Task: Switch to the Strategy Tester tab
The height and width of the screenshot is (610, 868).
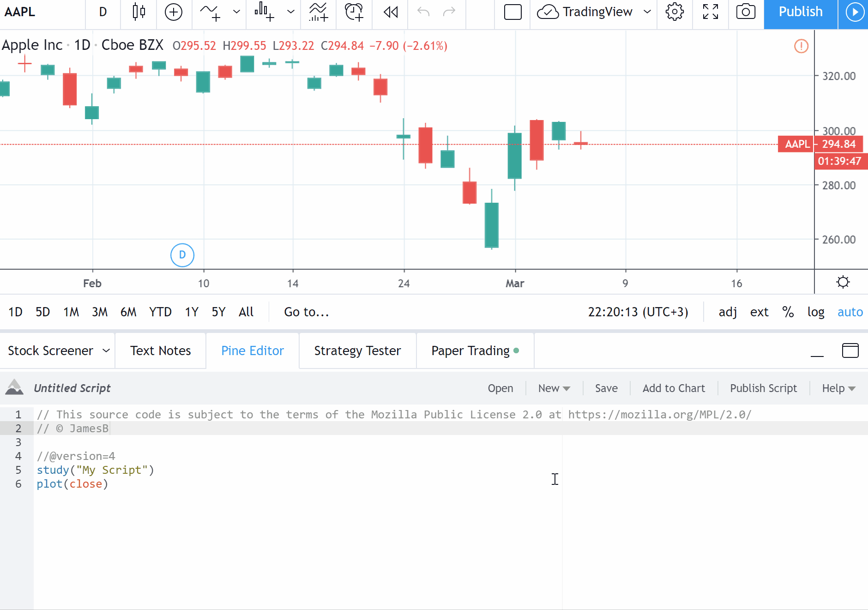Action: (357, 350)
